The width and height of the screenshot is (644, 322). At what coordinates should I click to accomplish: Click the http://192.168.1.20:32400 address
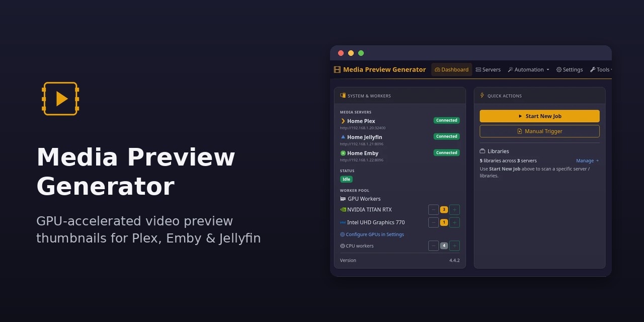point(363,128)
